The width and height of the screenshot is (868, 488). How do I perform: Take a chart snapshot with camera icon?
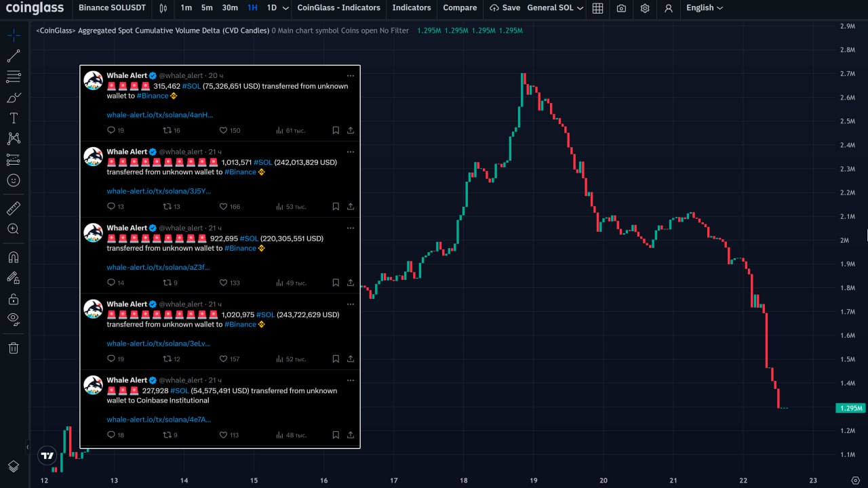(x=622, y=8)
